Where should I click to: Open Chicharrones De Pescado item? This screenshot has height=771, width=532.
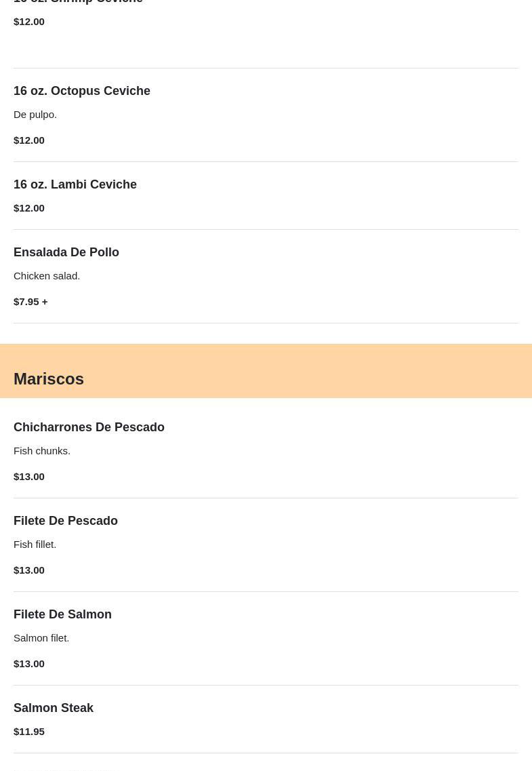click(x=89, y=427)
